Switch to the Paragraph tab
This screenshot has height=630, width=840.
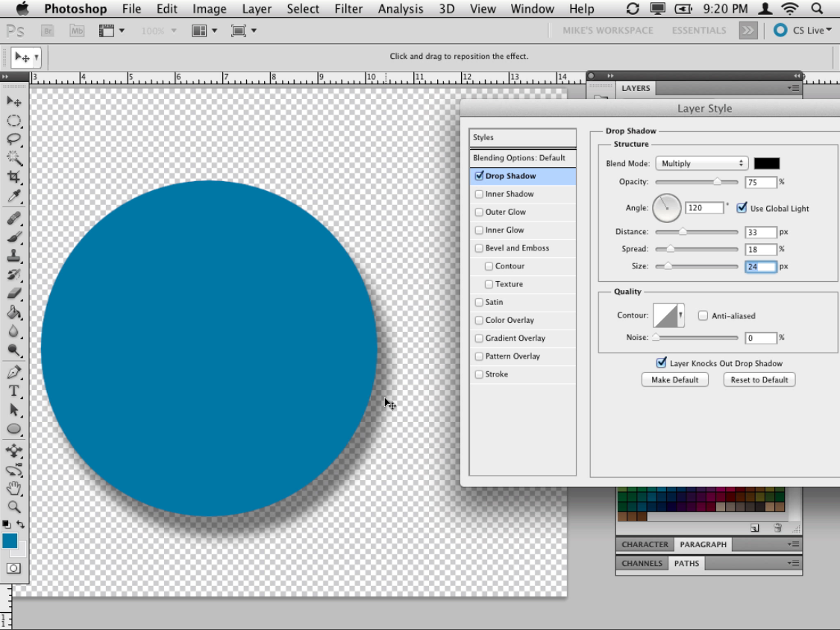click(x=703, y=544)
